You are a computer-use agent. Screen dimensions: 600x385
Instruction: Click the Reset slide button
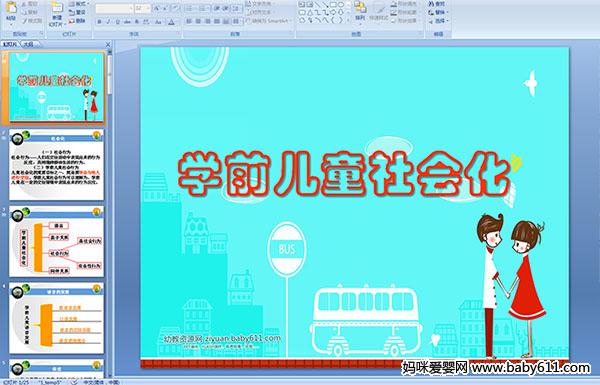(x=78, y=12)
